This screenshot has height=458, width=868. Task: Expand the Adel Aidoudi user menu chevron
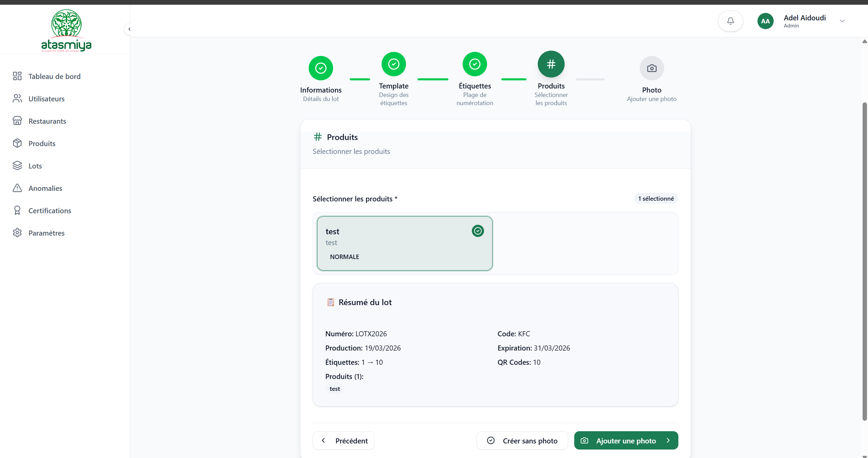click(x=842, y=21)
